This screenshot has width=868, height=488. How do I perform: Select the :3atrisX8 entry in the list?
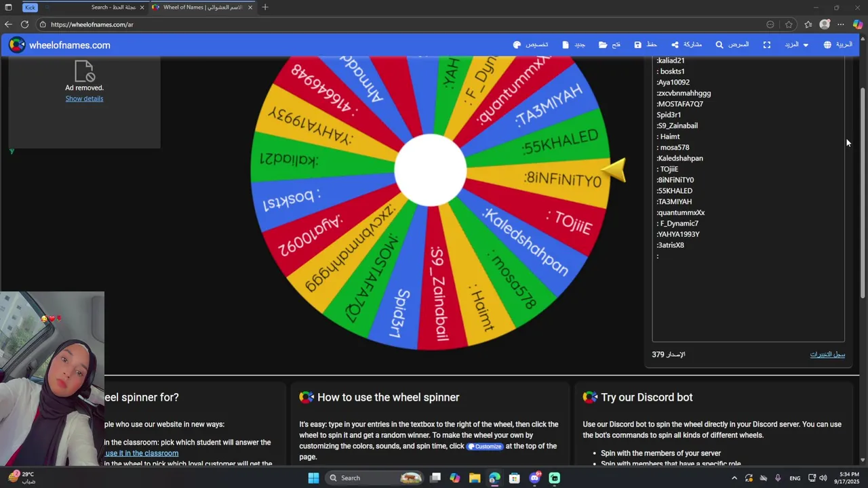click(670, 245)
